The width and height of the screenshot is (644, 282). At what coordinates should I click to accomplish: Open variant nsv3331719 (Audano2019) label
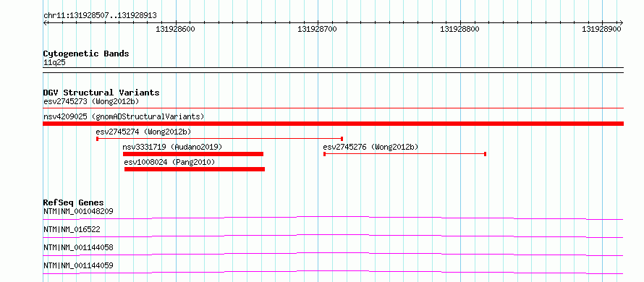172,147
